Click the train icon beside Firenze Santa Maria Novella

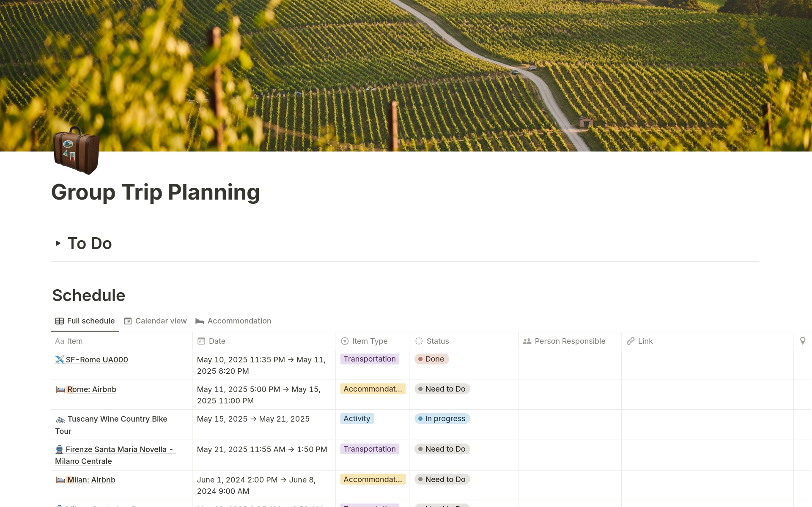(59, 449)
